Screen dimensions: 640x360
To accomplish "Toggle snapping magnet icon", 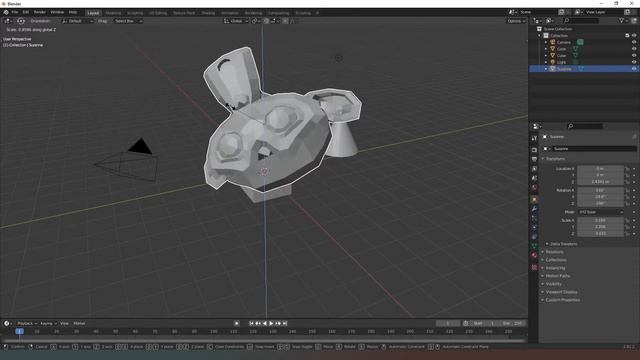I will [x=266, y=21].
